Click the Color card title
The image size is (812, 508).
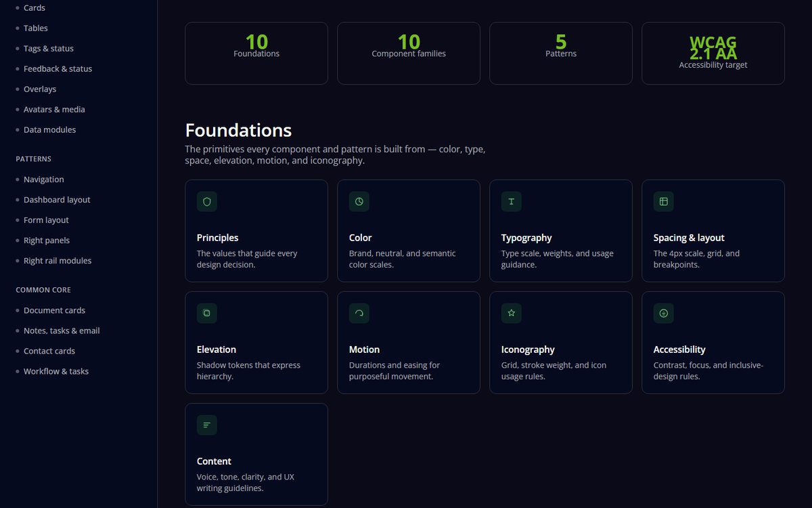tap(361, 238)
